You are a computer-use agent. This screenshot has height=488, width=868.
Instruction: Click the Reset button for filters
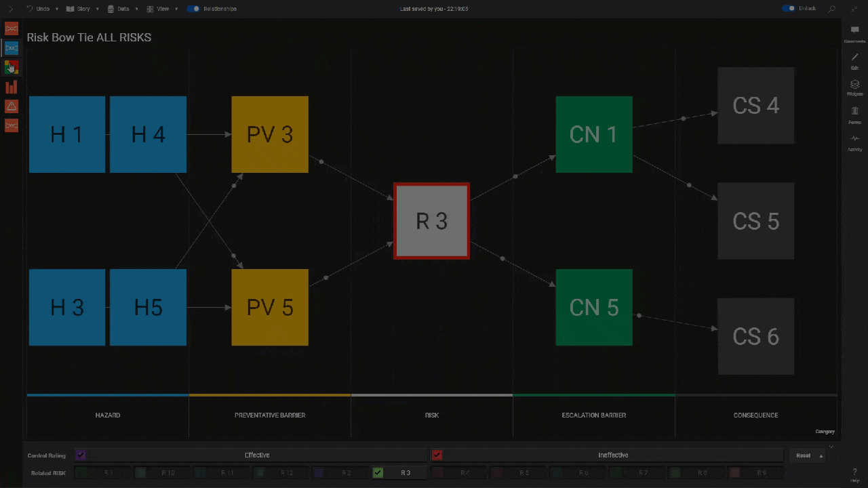pyautogui.click(x=803, y=455)
